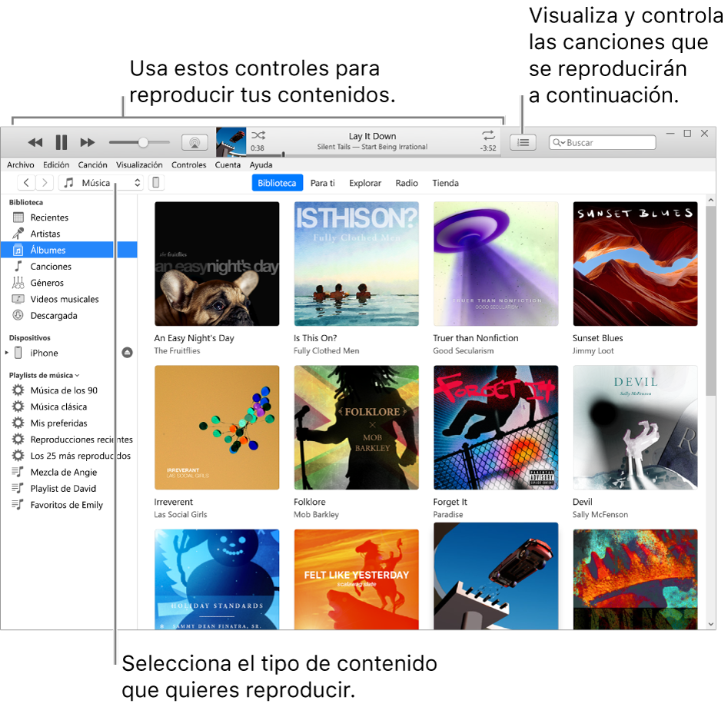Click the device button next to Música

point(157,183)
